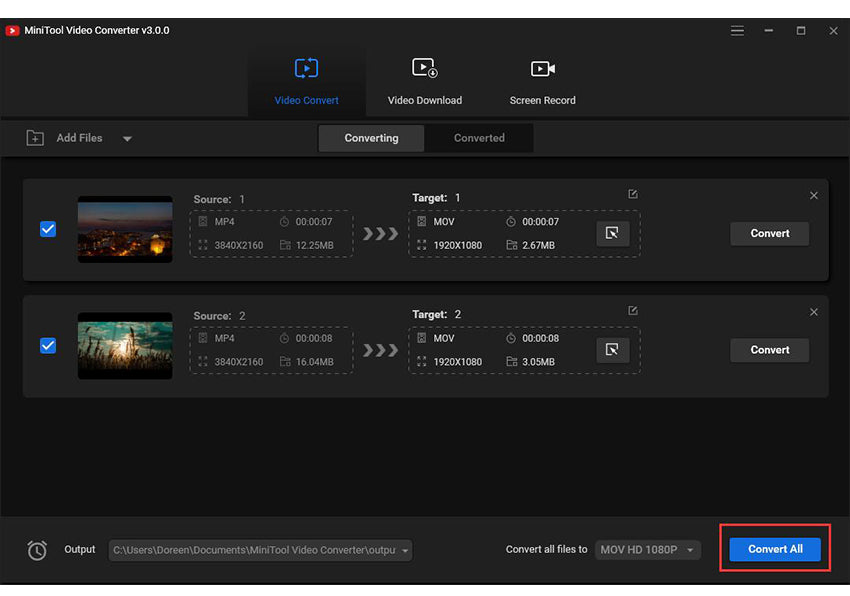Open target settings icon for second video
850x596 pixels.
tap(612, 350)
